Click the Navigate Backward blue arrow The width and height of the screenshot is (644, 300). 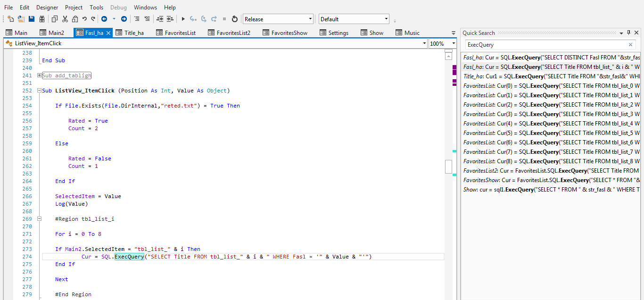pos(104,19)
